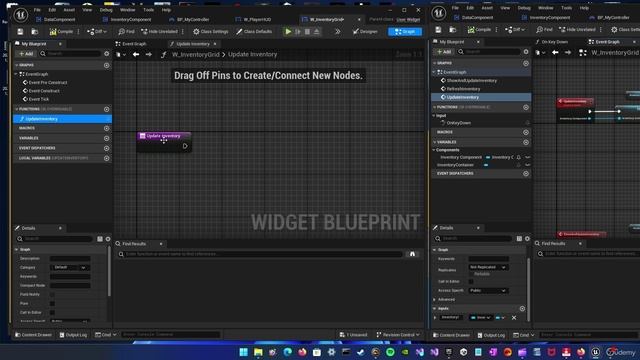Viewport: 640px width, 360px height.
Task: Open My Blueprint settings gear in left window
Action: coord(107,53)
